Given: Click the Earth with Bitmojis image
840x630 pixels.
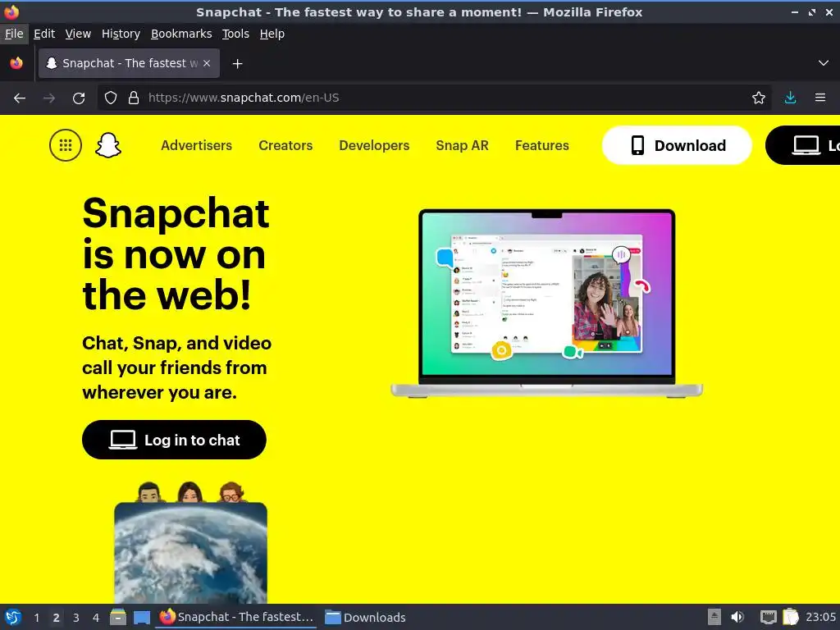Looking at the screenshot, I should click(190, 542).
